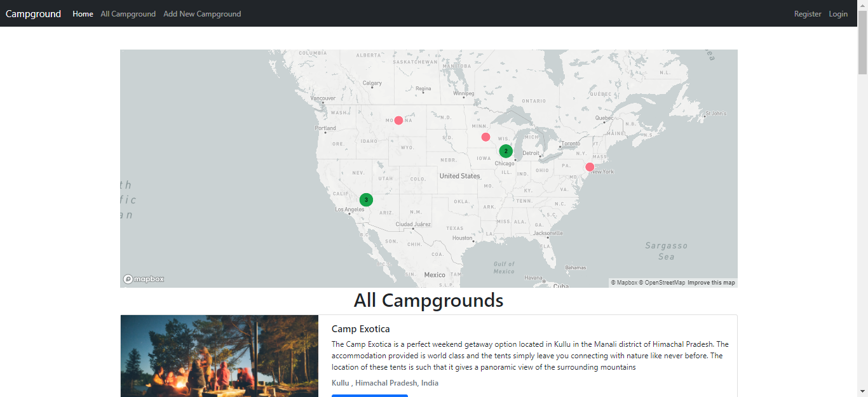The width and height of the screenshot is (868, 397).
Task: Click the Vancouver label on map
Action: pyautogui.click(x=323, y=98)
